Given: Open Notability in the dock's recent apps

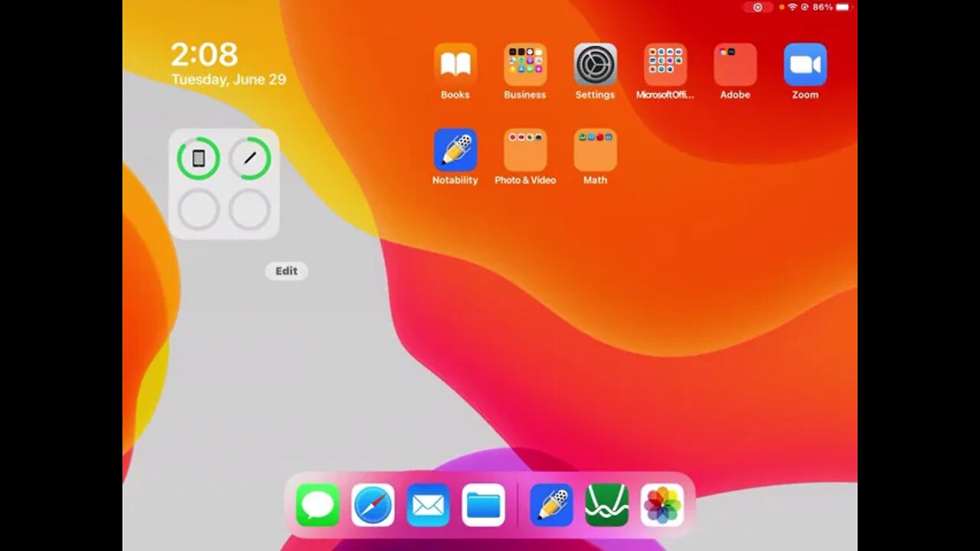Looking at the screenshot, I should 551,505.
